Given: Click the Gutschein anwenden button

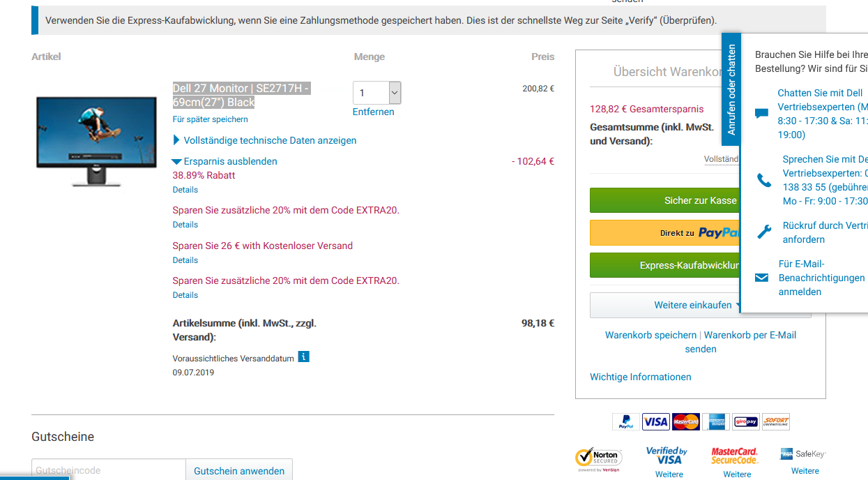Looking at the screenshot, I should [x=239, y=470].
